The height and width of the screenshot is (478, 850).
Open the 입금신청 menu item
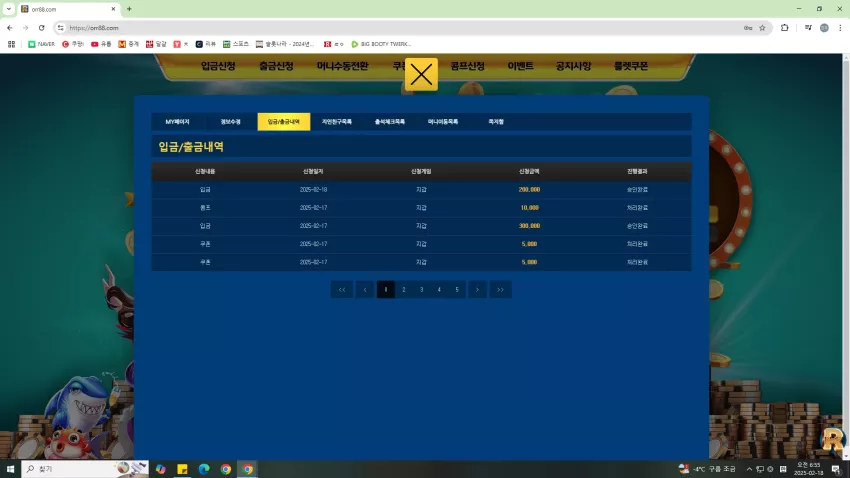[218, 66]
